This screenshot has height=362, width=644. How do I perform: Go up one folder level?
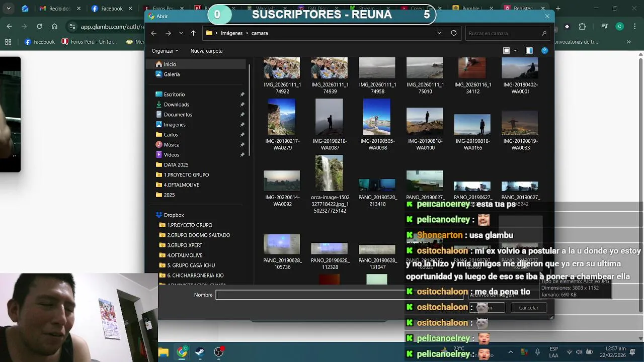(193, 33)
